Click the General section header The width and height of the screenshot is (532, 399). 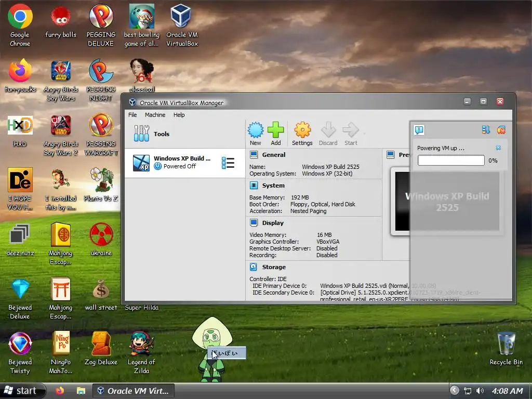(273, 155)
